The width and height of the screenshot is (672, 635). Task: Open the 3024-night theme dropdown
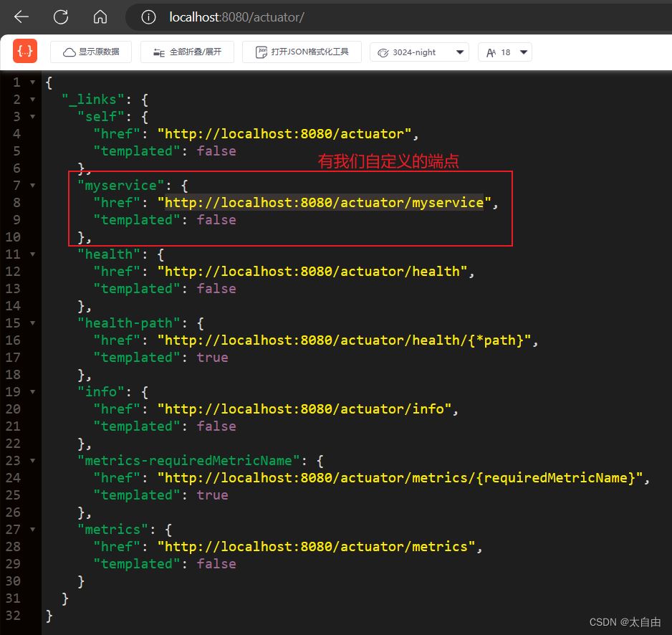[419, 52]
